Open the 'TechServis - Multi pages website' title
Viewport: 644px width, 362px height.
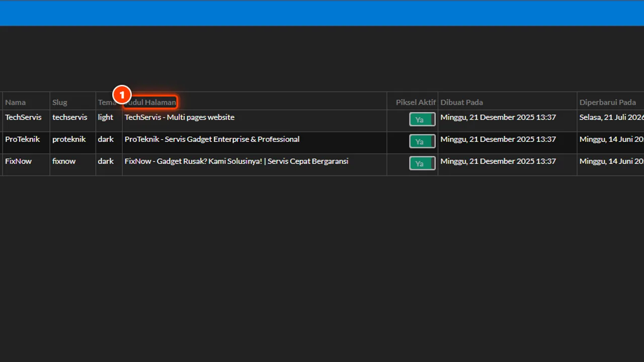[180, 117]
